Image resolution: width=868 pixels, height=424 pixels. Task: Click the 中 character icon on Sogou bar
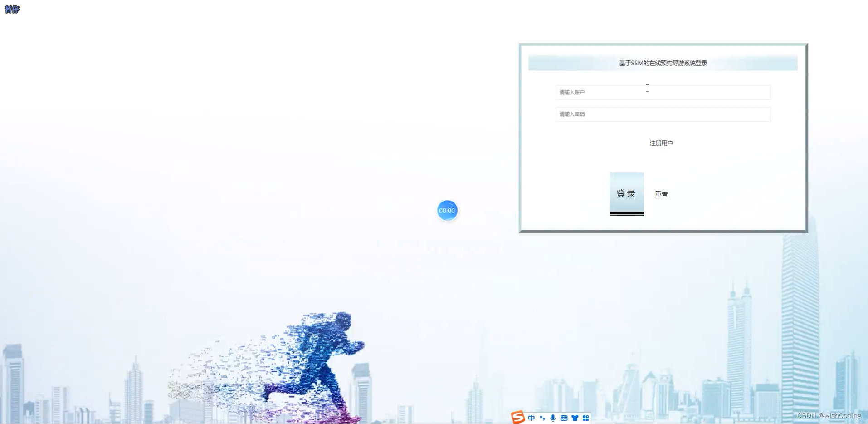click(x=532, y=418)
